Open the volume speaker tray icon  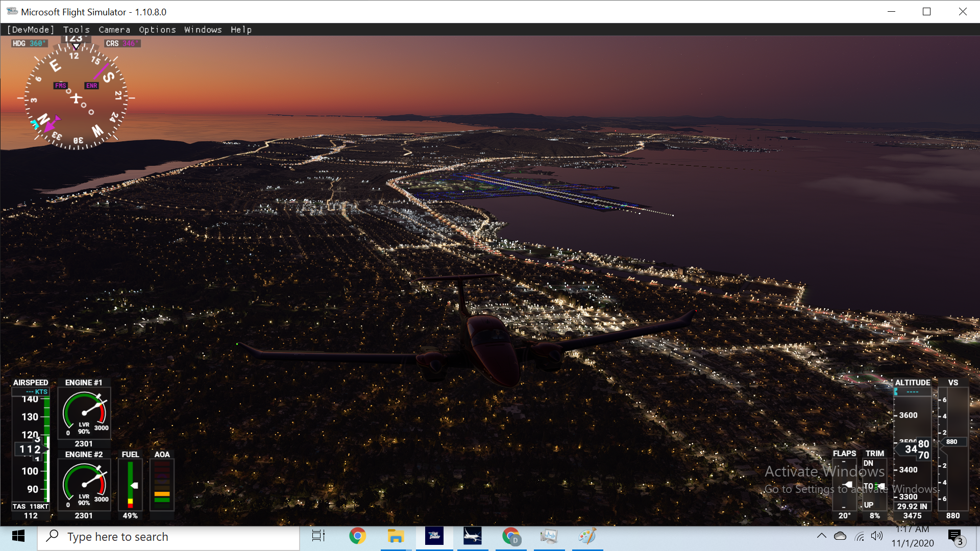point(877,536)
